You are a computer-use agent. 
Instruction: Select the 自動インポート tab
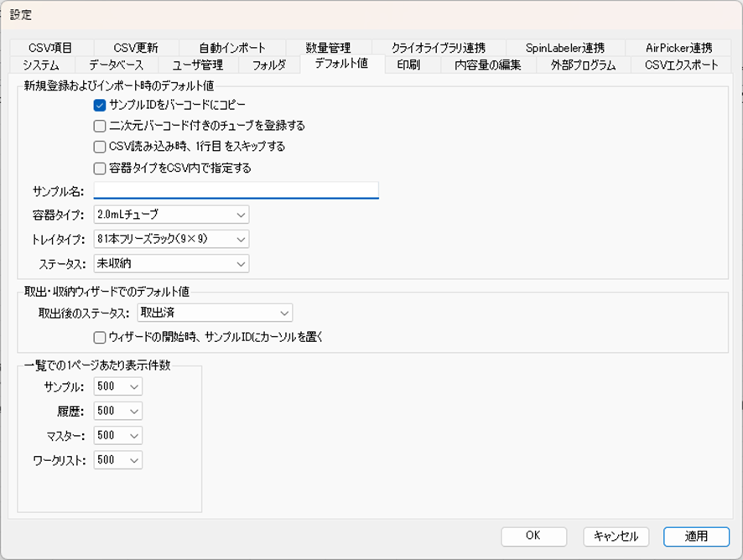pos(232,48)
